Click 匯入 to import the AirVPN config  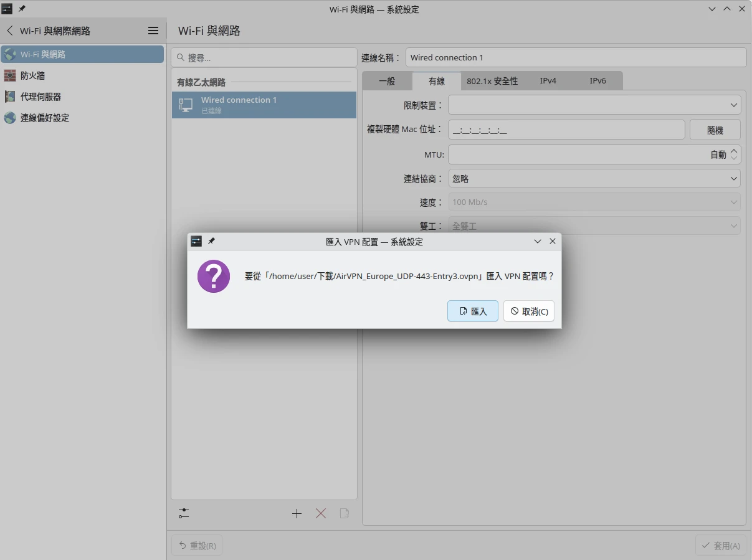[472, 311]
